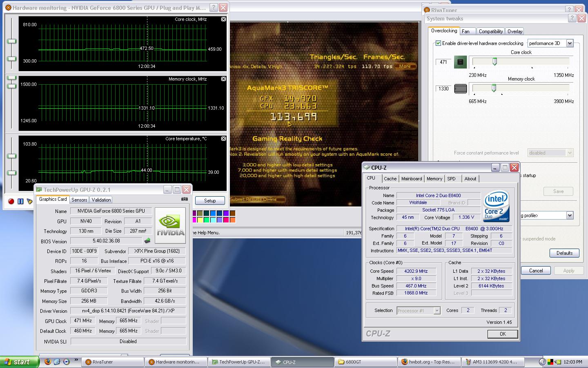The width and height of the screenshot is (588, 368).
Task: Select the Overclocking tab in System tweaks
Action: 444,31
